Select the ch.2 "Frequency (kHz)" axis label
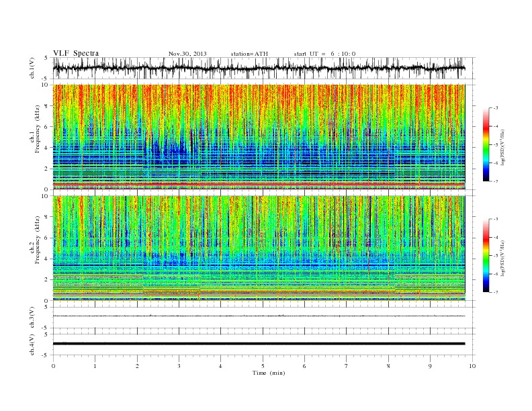This screenshot has width=532, height=411. coord(38,240)
